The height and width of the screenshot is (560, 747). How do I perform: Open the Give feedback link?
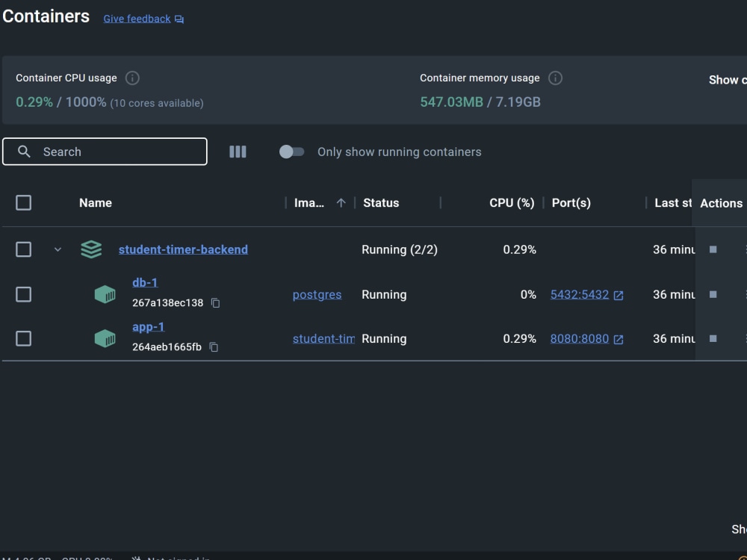(x=137, y=19)
